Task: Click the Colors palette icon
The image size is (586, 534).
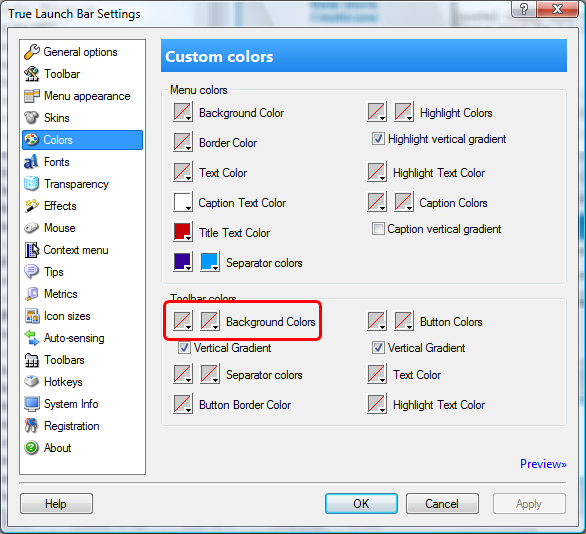Action: (x=31, y=140)
